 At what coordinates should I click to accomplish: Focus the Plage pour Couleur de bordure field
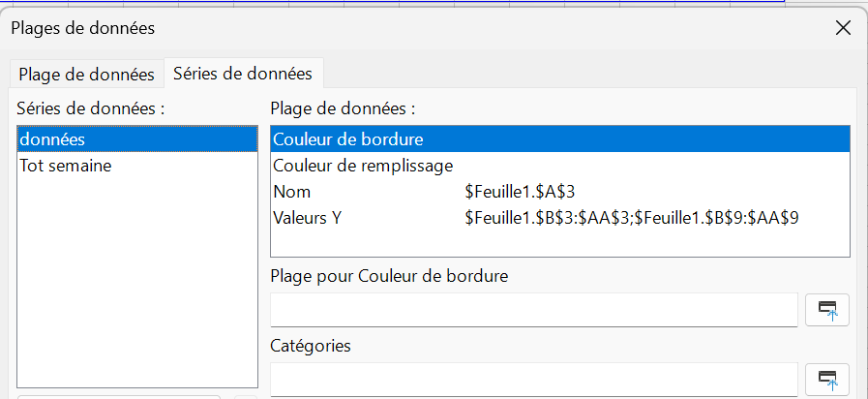pos(533,310)
